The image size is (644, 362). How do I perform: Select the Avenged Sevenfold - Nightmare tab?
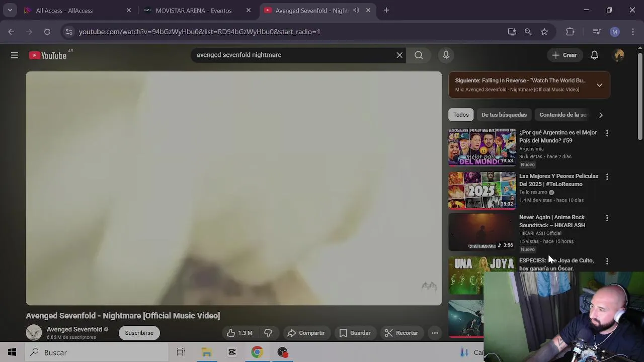point(317,10)
